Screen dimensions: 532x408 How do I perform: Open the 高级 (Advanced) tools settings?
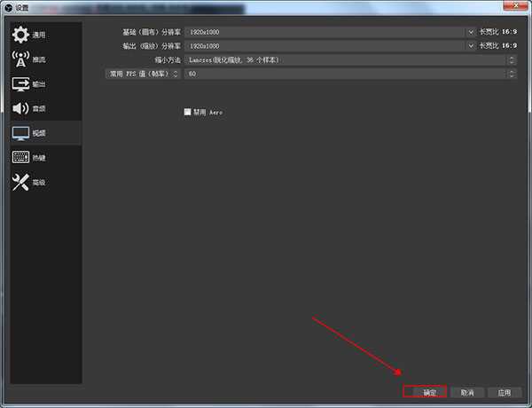(x=46, y=183)
